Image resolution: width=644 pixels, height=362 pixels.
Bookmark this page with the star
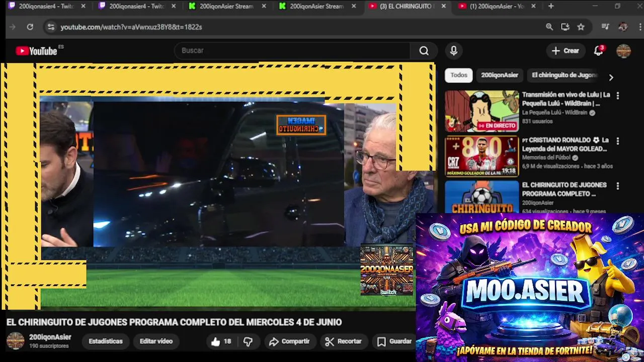pyautogui.click(x=581, y=27)
